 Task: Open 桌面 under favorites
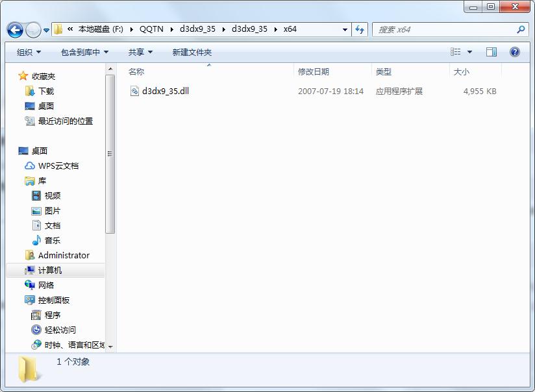[46, 106]
